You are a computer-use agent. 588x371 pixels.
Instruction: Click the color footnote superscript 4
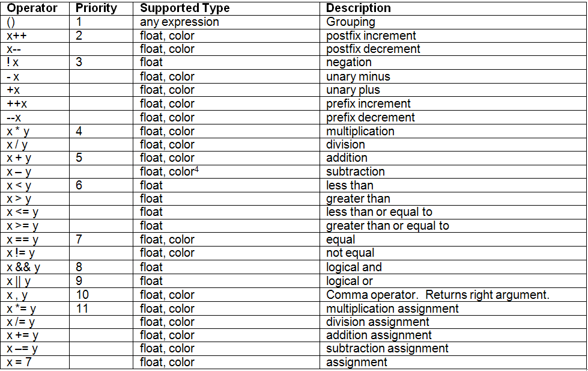pyautogui.click(x=196, y=170)
